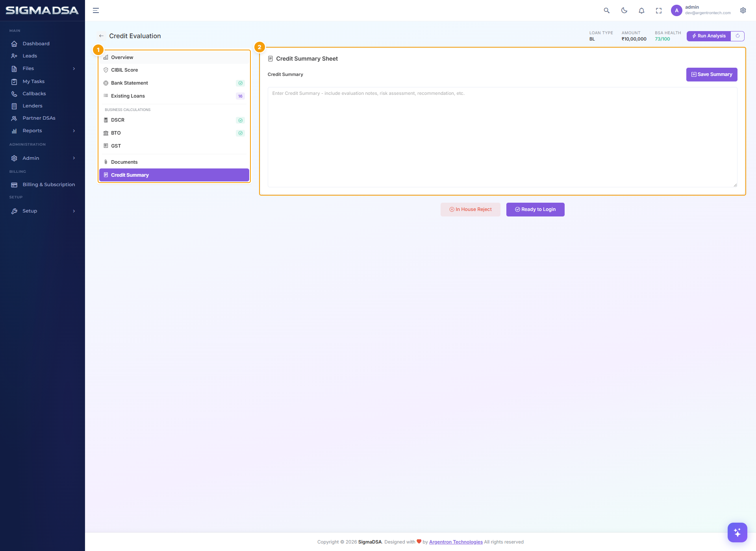Toggle the hamburger sidebar menu icon
Image resolution: width=756 pixels, height=551 pixels.
point(96,11)
